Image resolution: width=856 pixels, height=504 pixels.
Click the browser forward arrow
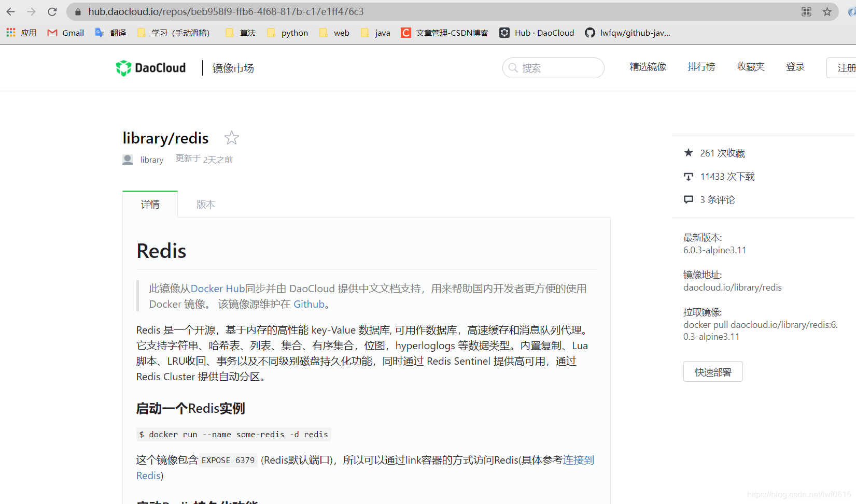[x=31, y=11]
